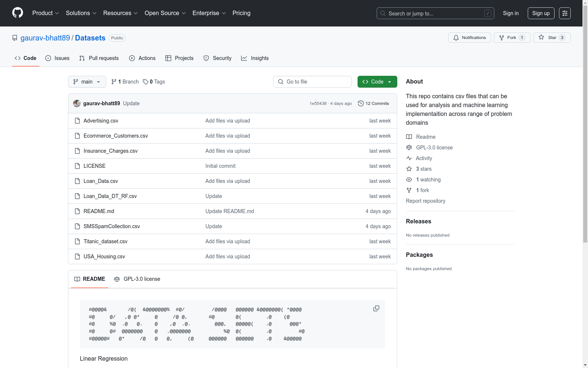The height and width of the screenshot is (368, 588).
Task: Click Report repository link
Action: click(x=426, y=201)
